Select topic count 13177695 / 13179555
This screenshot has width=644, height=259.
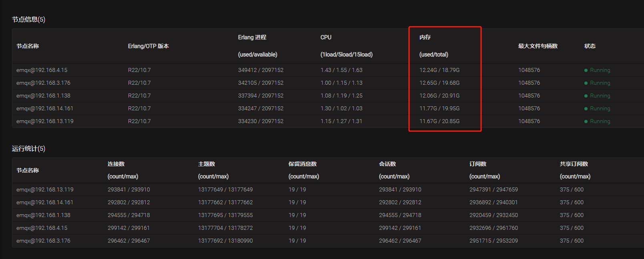point(225,215)
